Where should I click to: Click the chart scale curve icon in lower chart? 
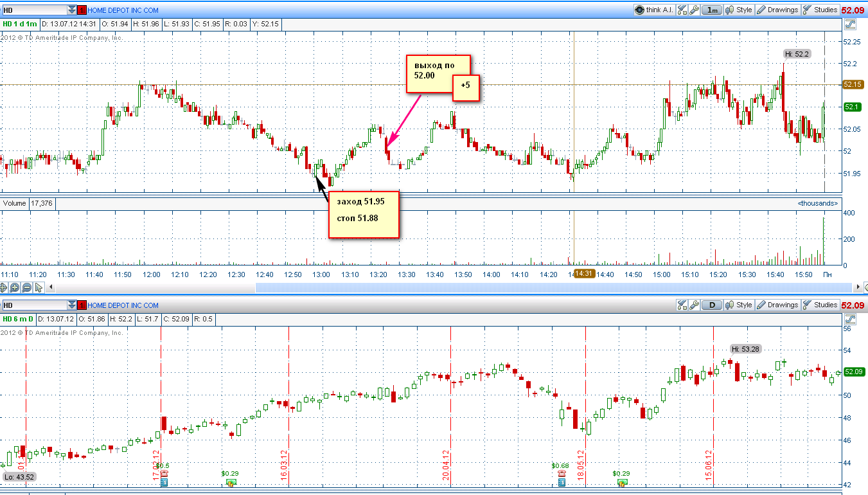(x=851, y=319)
